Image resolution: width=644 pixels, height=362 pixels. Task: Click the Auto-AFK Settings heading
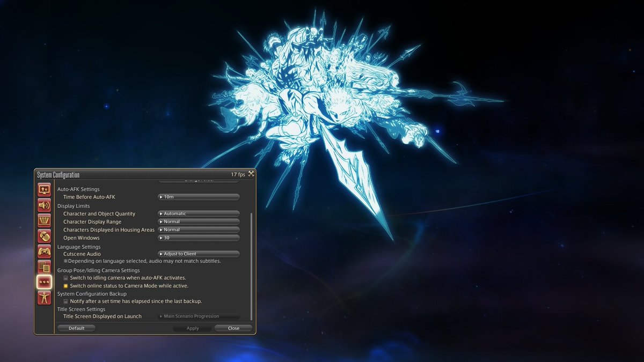pyautogui.click(x=78, y=189)
